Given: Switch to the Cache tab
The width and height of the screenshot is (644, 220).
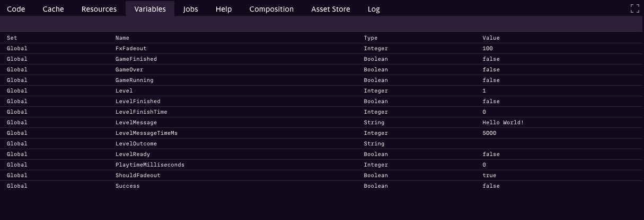Looking at the screenshot, I should pyautogui.click(x=53, y=9).
